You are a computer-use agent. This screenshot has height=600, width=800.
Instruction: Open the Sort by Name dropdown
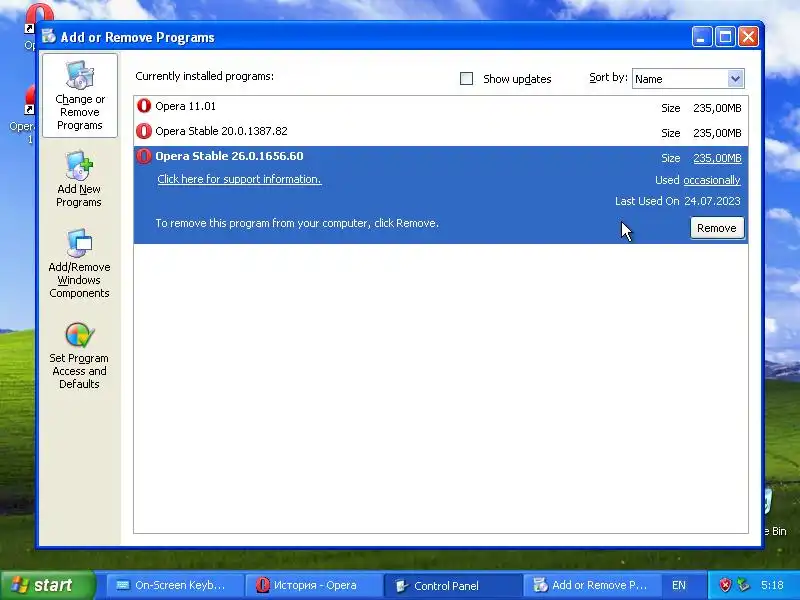tap(688, 79)
